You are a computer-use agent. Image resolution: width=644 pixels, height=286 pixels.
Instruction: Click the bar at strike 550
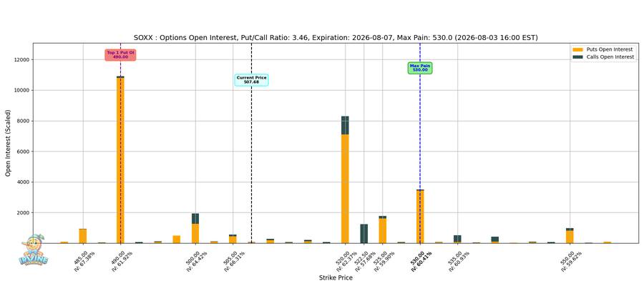[570, 236]
